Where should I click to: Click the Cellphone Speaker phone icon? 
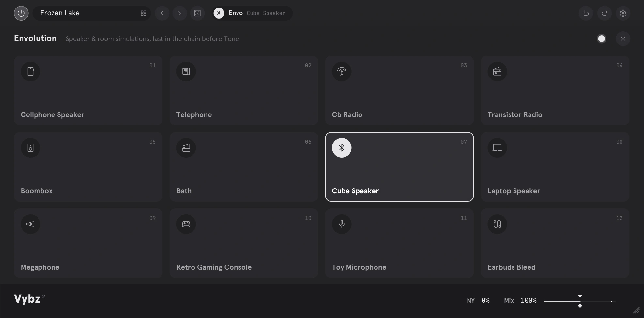(31, 71)
